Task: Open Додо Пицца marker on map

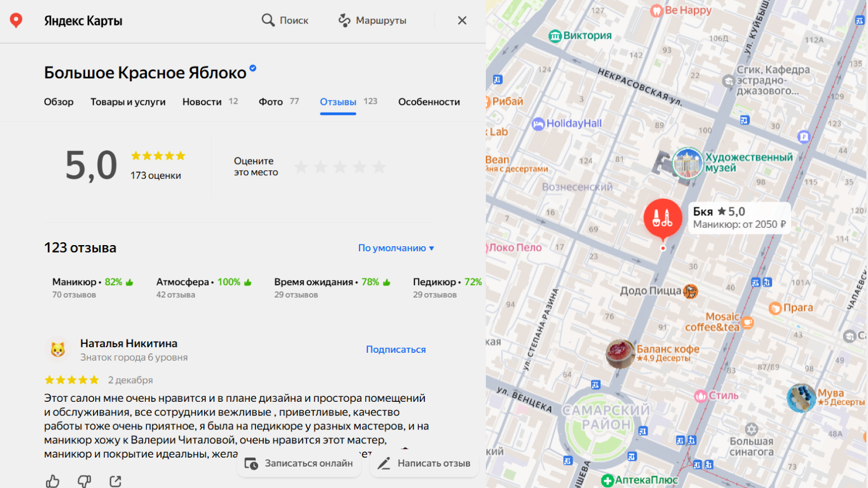Action: point(690,291)
